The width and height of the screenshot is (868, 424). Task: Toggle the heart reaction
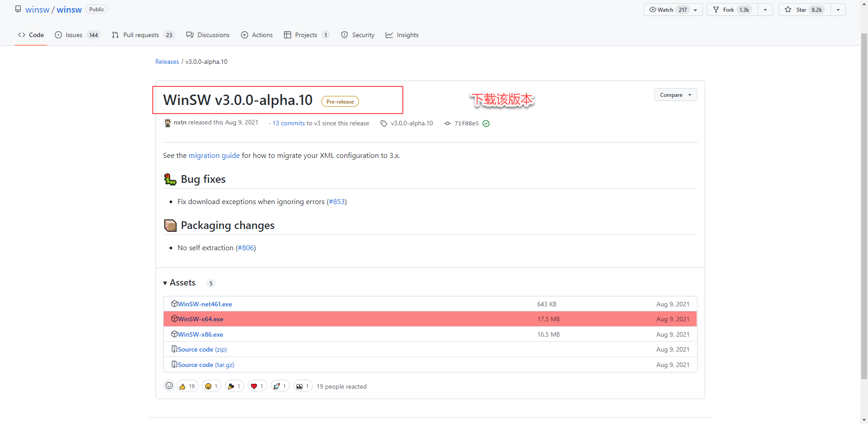coord(257,386)
